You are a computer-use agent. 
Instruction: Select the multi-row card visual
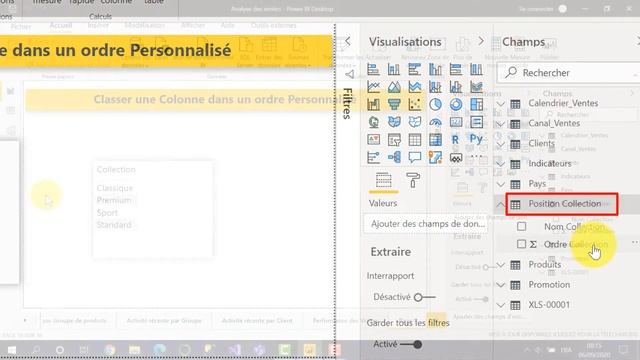coord(476,122)
